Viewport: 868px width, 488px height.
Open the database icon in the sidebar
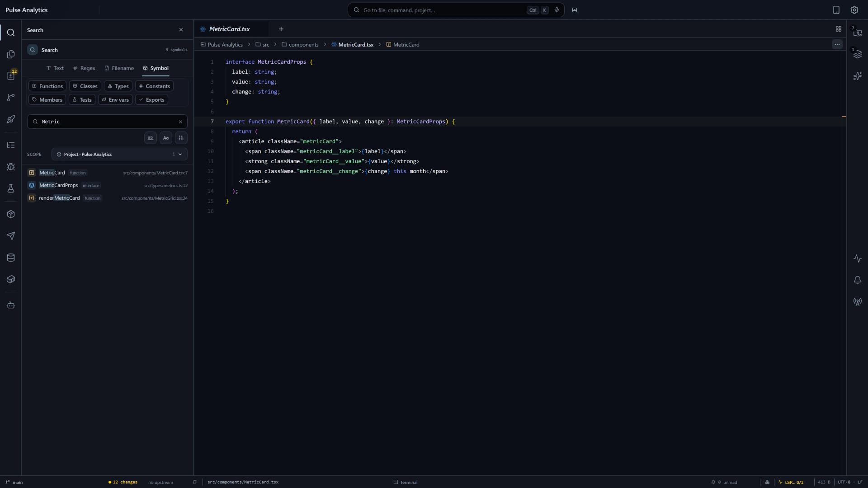11,258
